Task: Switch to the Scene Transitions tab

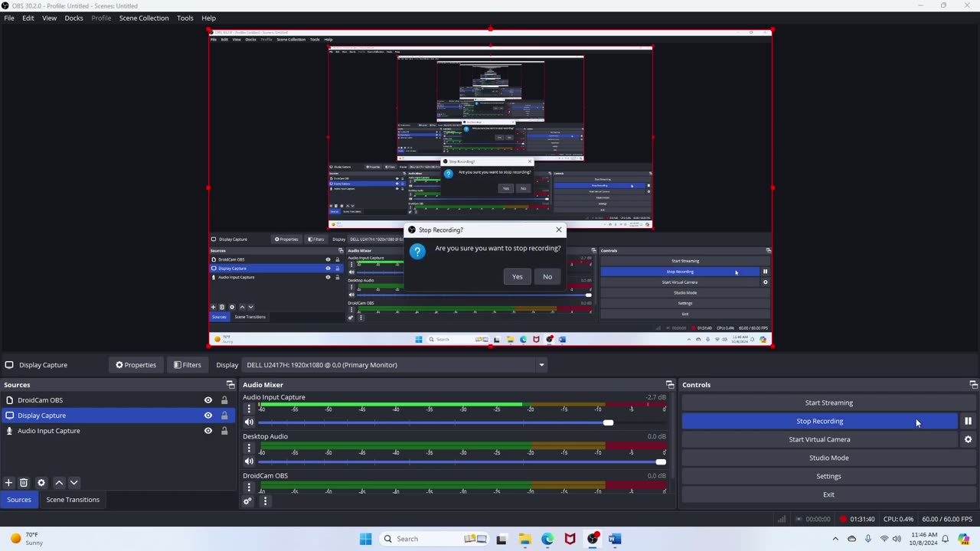Action: (73, 500)
